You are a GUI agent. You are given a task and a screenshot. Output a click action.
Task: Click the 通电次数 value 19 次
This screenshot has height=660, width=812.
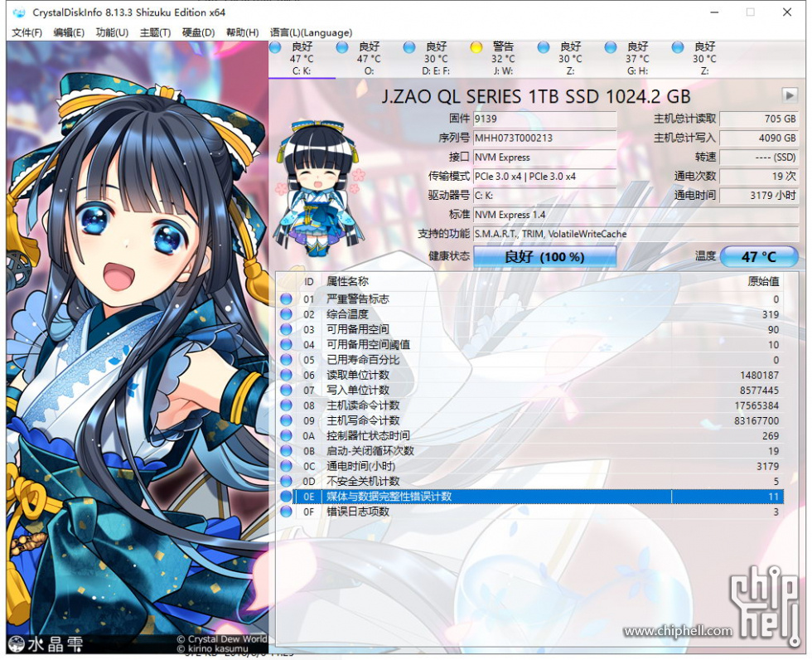point(759,176)
